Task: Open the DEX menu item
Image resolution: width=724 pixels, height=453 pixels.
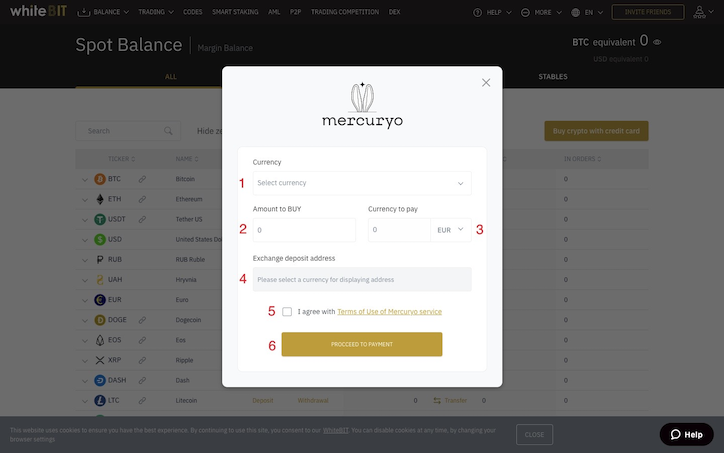Action: click(394, 12)
